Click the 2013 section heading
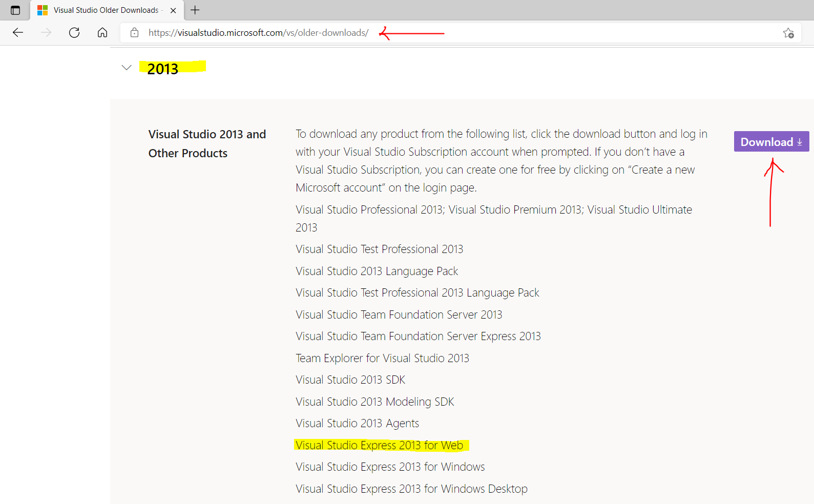 163,69
